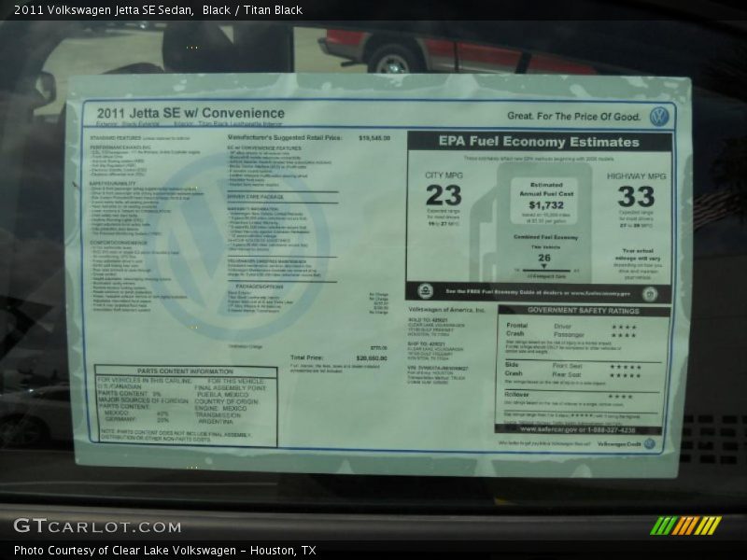
Task: Click the 'PARTS CONTENT INFORMATION' header
Action: pos(185,371)
